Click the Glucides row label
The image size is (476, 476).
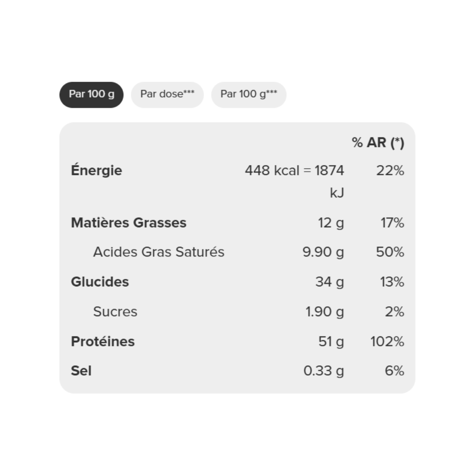point(100,282)
